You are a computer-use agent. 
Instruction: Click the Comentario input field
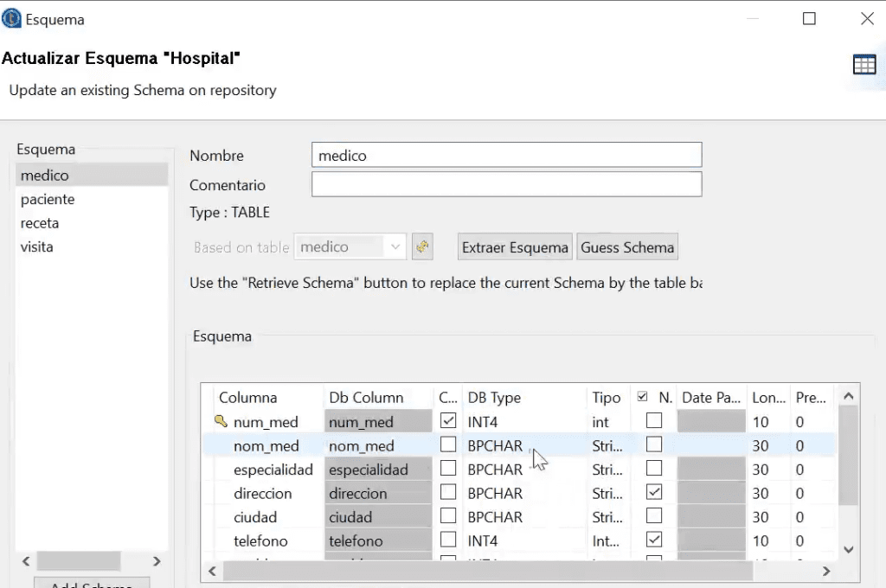506,185
